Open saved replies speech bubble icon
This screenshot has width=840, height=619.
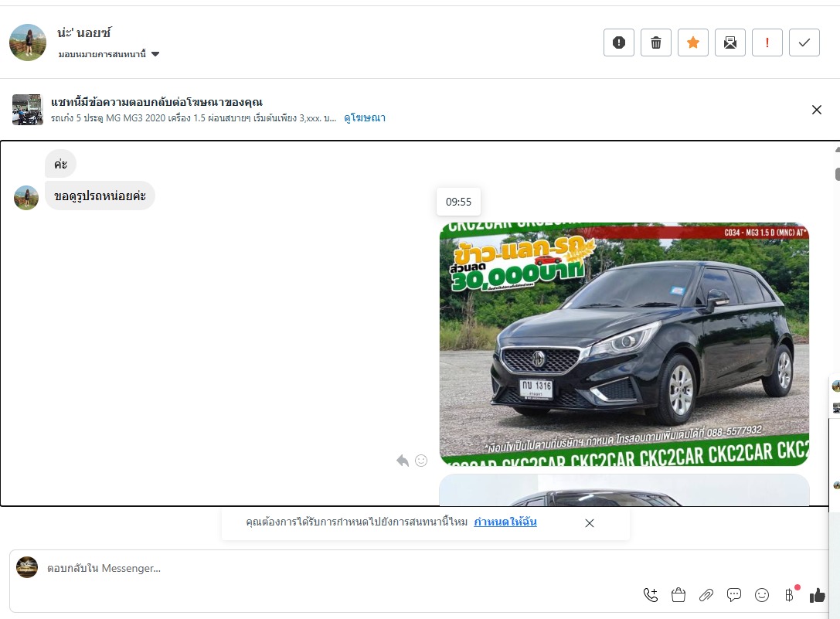point(734,595)
